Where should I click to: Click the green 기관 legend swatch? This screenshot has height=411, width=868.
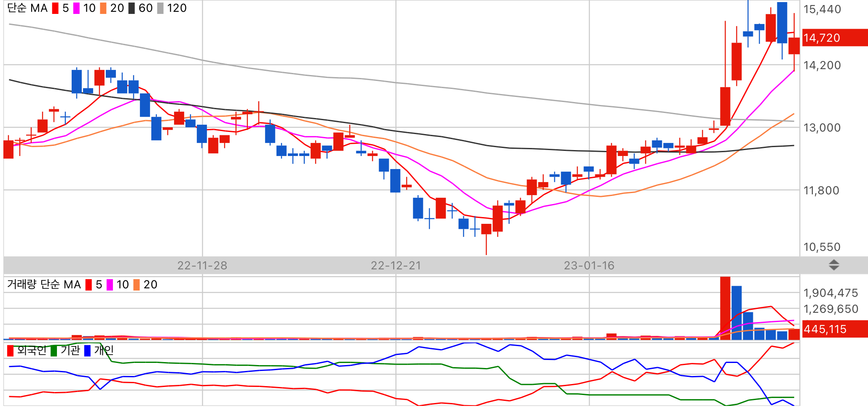tap(54, 351)
